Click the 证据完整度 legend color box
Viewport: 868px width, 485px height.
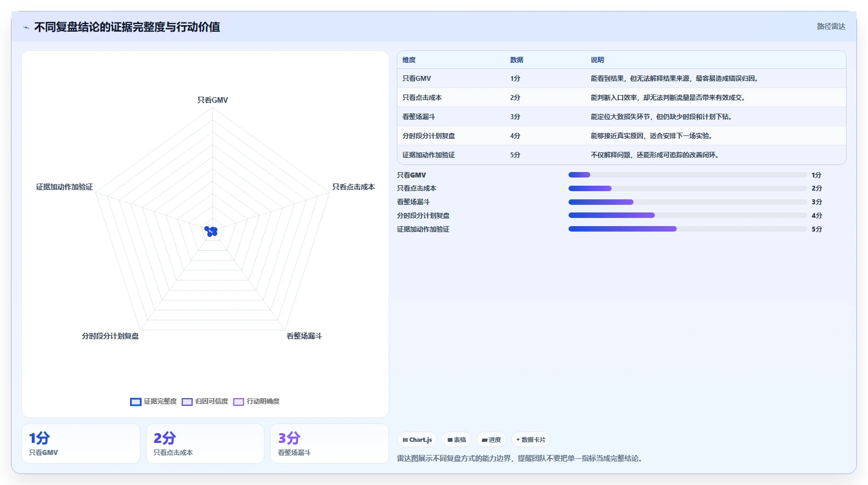coord(136,402)
